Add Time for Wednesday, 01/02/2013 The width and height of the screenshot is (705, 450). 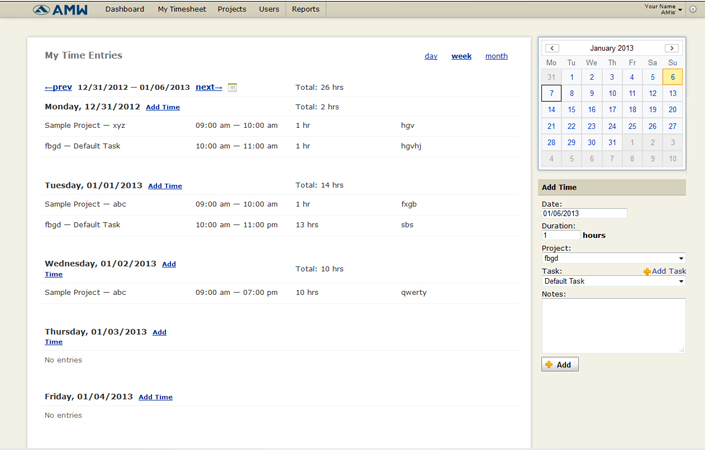(x=169, y=264)
